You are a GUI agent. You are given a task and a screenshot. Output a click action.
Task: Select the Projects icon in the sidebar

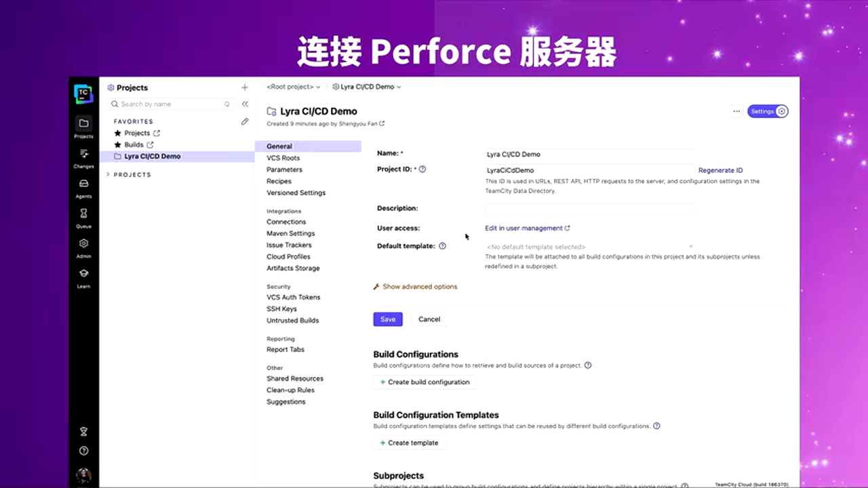(83, 127)
